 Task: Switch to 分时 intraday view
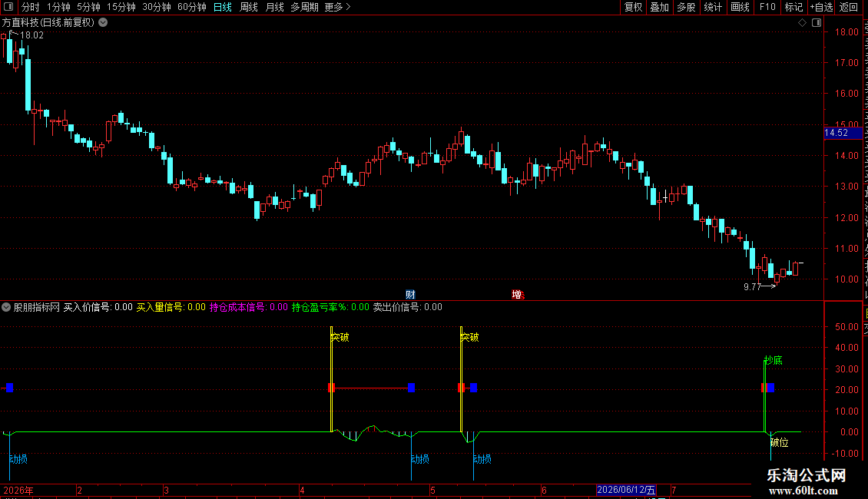click(31, 7)
